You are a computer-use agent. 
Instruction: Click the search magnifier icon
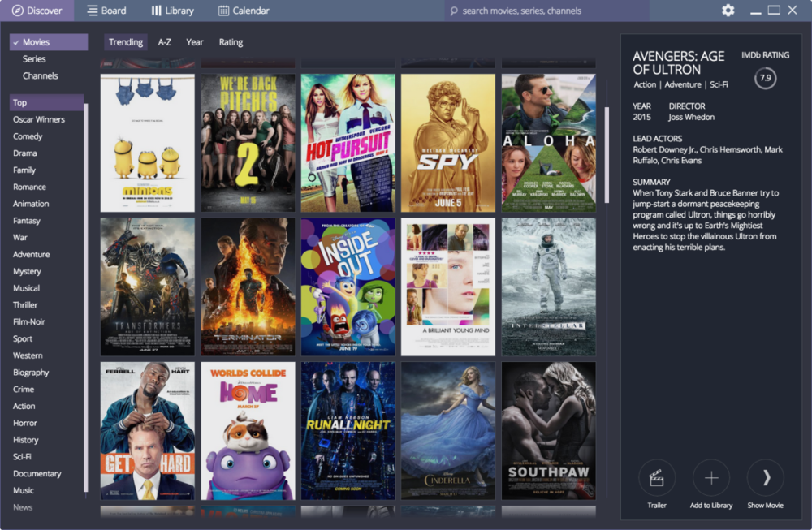[454, 11]
